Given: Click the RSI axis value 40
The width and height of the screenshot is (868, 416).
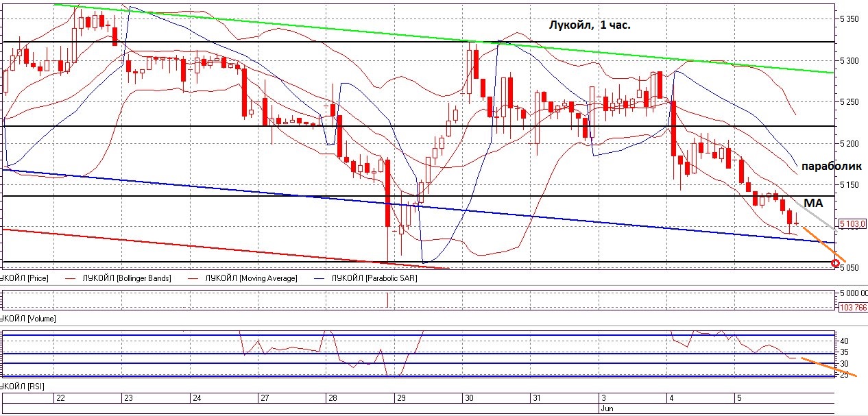Looking at the screenshot, I should pos(845,341).
